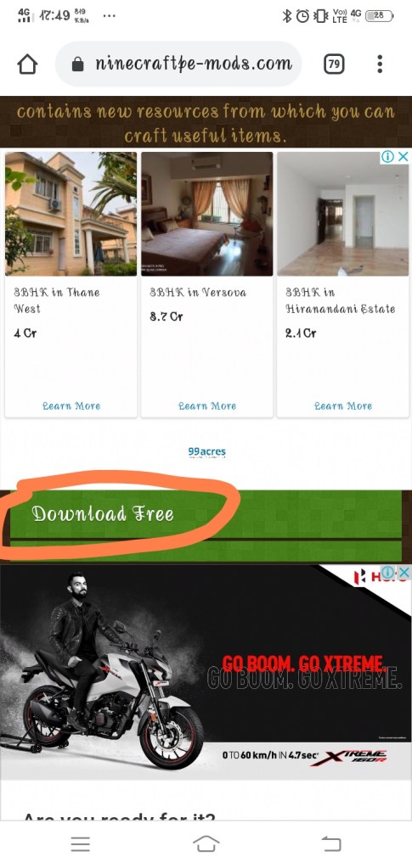Open the browser three-dot menu
This screenshot has height=868, width=412.
[380, 64]
